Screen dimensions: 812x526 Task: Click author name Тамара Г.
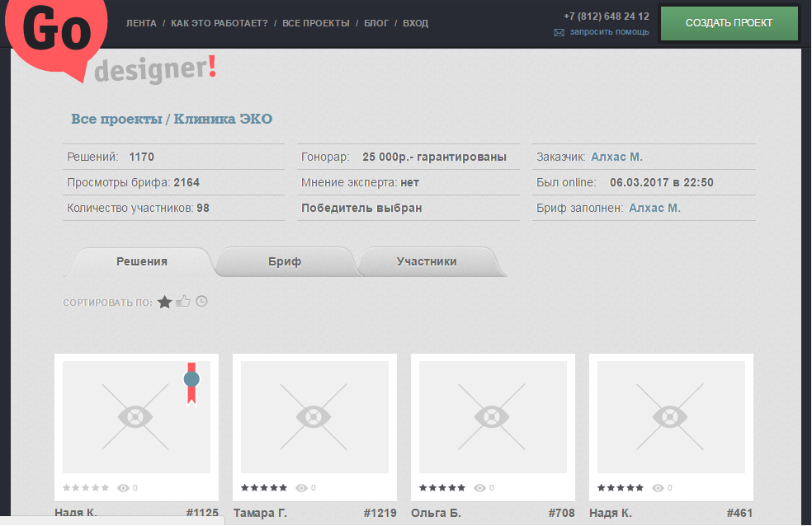pos(260,513)
